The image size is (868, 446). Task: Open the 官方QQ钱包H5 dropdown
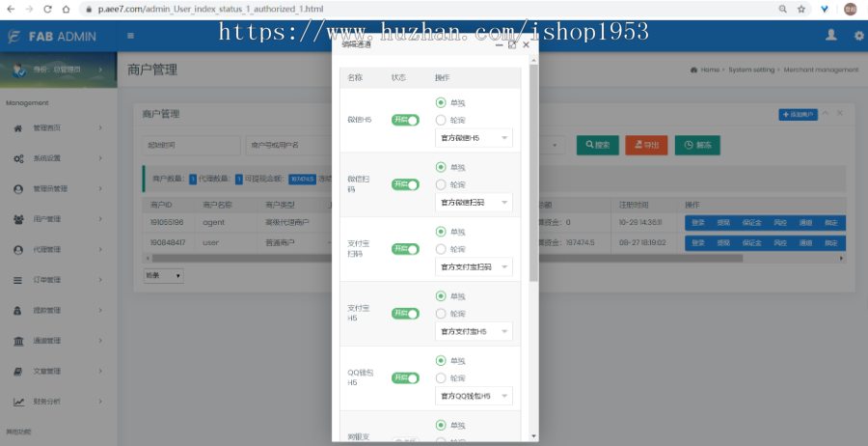[474, 396]
